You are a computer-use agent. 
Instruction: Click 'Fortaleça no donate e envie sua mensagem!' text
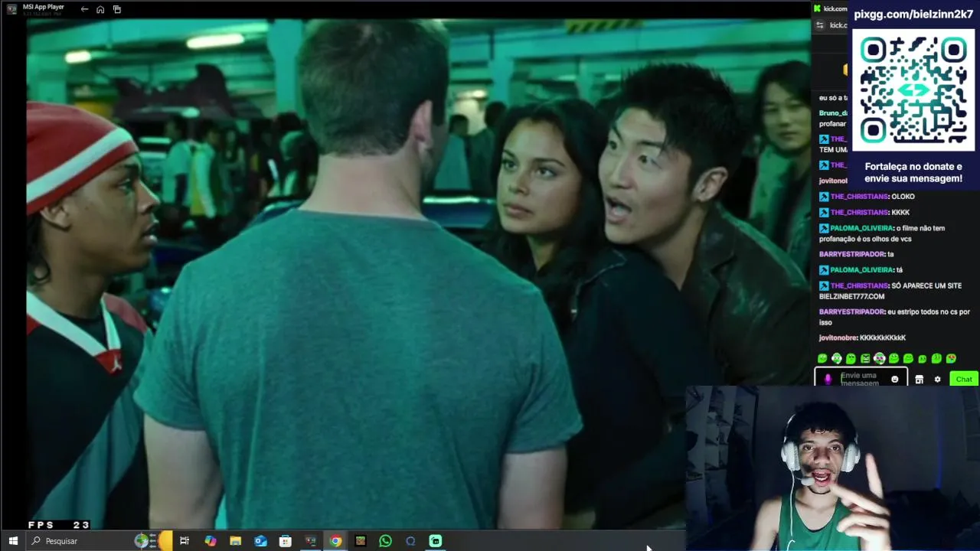point(913,172)
